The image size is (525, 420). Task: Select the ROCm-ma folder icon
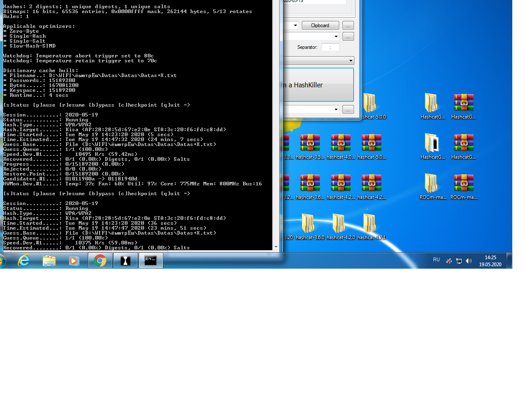point(431,184)
